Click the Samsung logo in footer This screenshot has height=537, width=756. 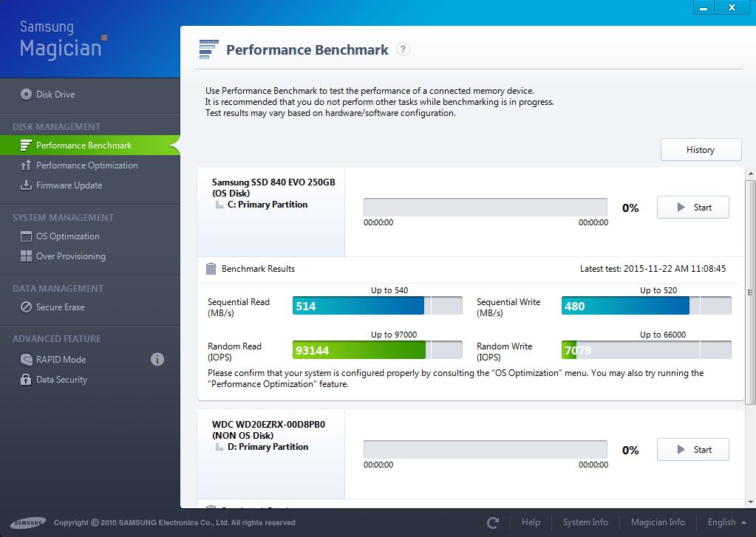tap(28, 522)
